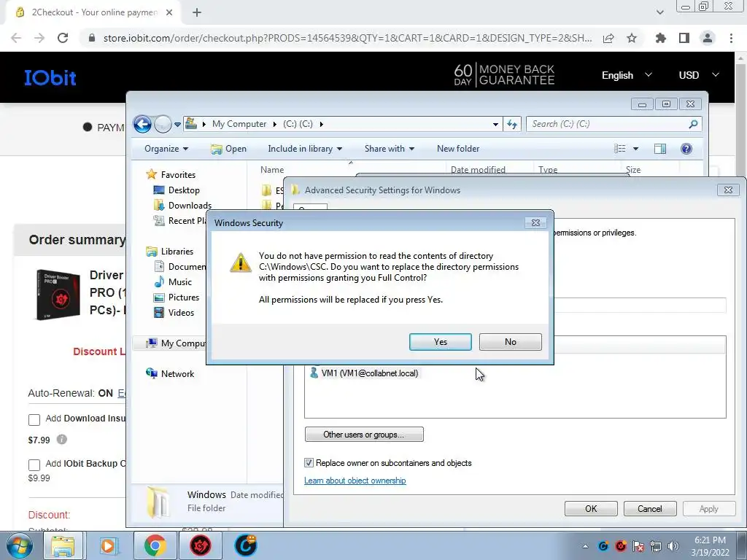Open Explorer recent locations dropdown arrow
Screen dimensions: 747x560
click(x=177, y=124)
